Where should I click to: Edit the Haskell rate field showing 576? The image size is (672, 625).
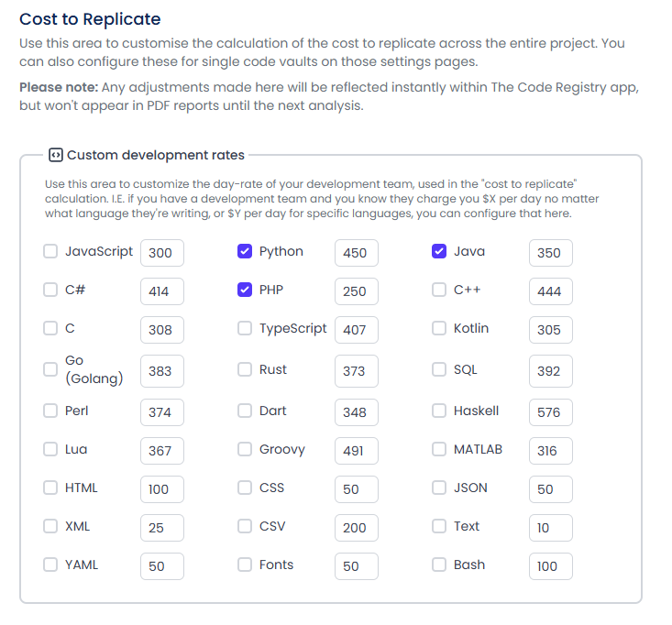550,412
